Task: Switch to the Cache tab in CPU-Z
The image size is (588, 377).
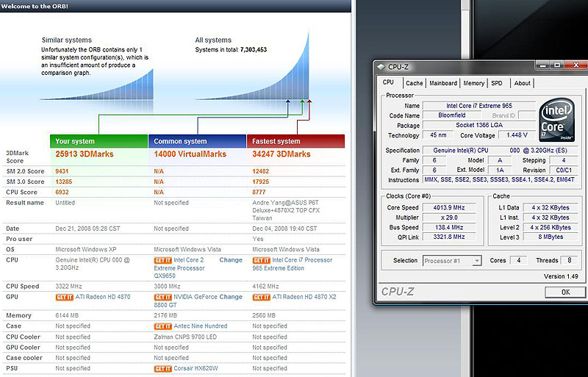Action: 414,83
